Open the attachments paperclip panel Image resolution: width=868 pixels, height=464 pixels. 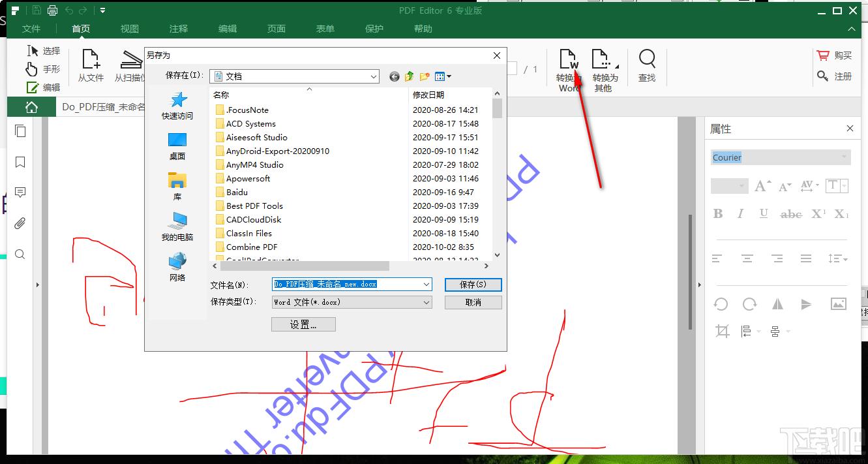click(20, 223)
